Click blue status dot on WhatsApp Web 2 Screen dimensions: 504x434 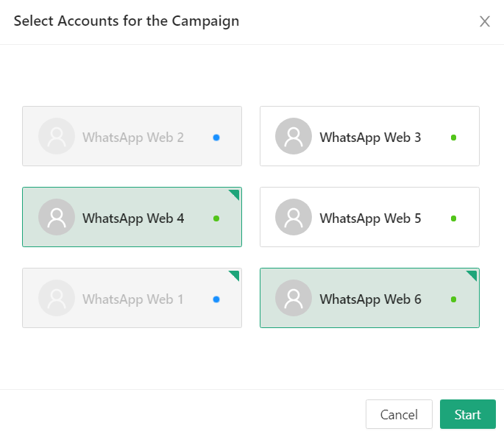tap(216, 138)
